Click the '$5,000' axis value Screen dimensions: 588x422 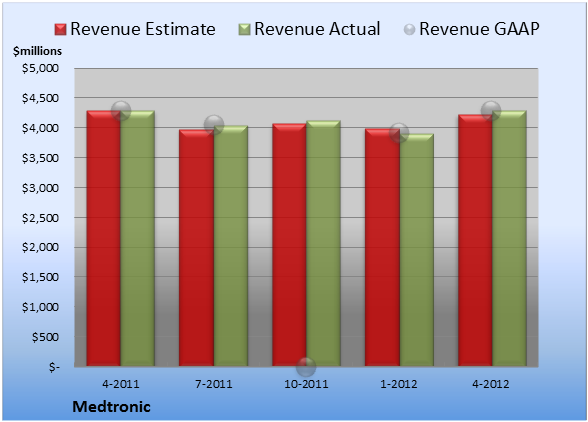40,68
